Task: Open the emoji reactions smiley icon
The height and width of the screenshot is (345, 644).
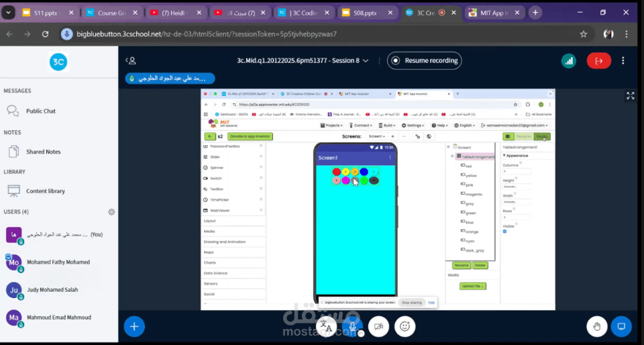Action: coord(405,326)
